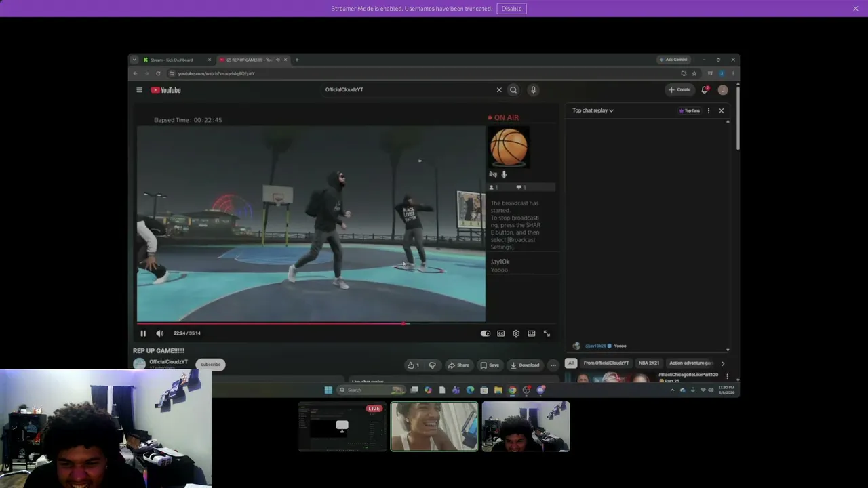Click Ask Gemini in the browser
Screen dimensions: 868x488
673,60
